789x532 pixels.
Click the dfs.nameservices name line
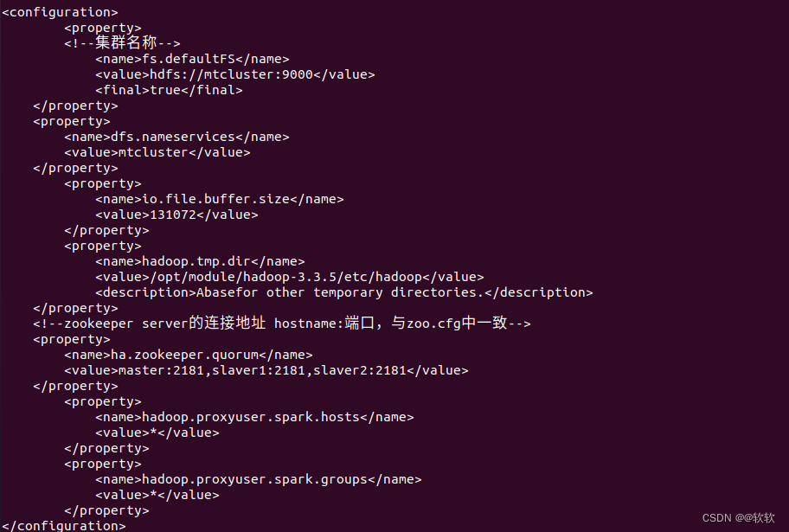click(176, 137)
